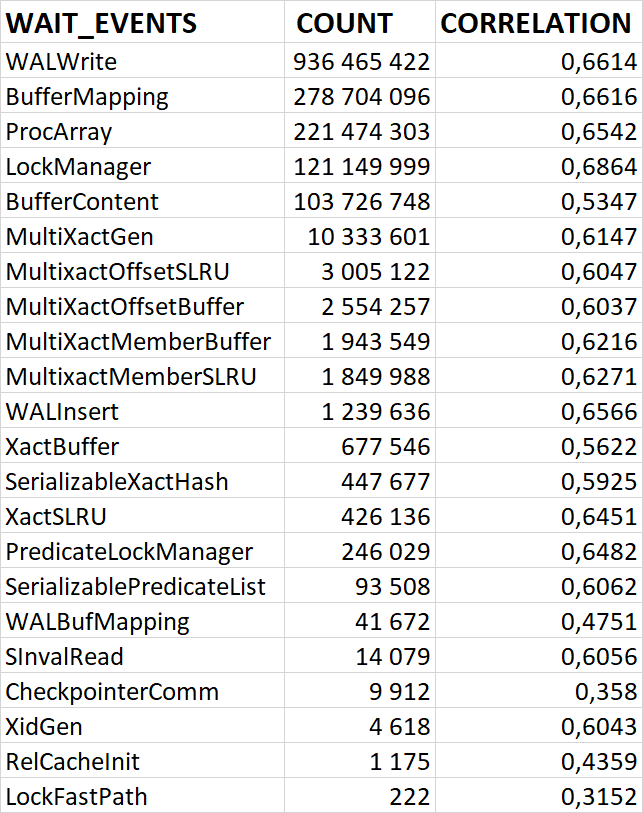Image resolution: width=643 pixels, height=813 pixels.
Task: Select the MultiXactMemberBuffer cell
Action: pyautogui.click(x=138, y=342)
